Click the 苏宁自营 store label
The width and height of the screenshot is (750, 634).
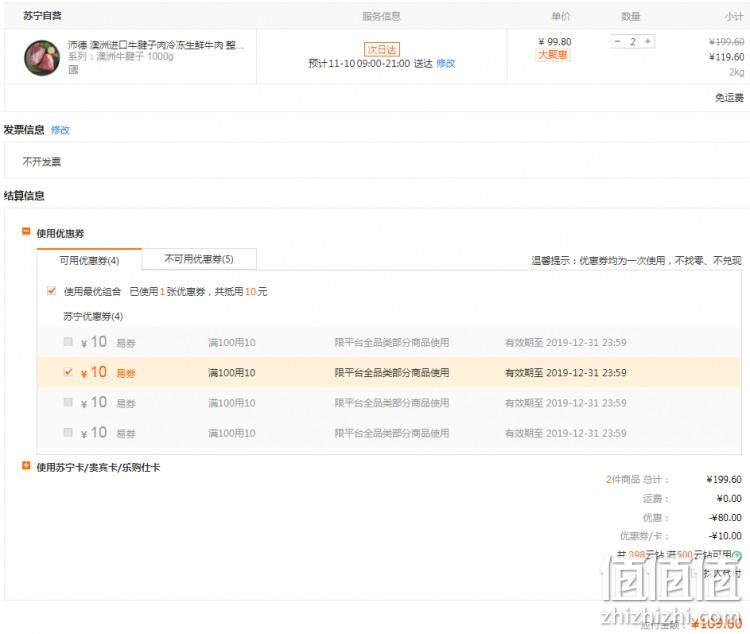coord(43,15)
